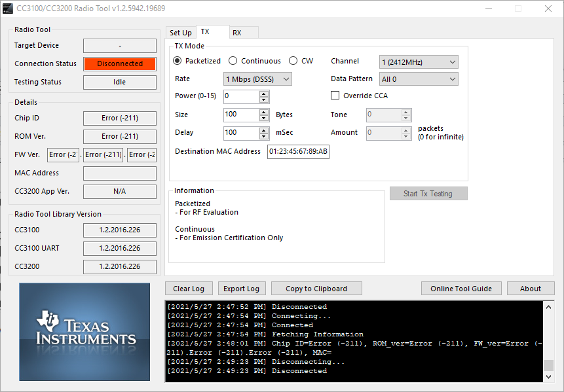Click the Chip ID Error (-211) box
The height and width of the screenshot is (392, 564).
(120, 118)
